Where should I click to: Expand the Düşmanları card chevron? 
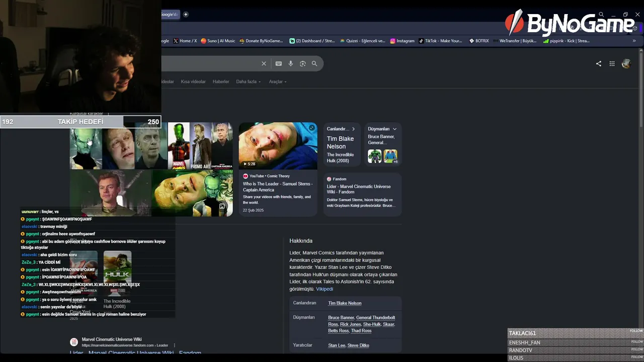pyautogui.click(x=394, y=129)
